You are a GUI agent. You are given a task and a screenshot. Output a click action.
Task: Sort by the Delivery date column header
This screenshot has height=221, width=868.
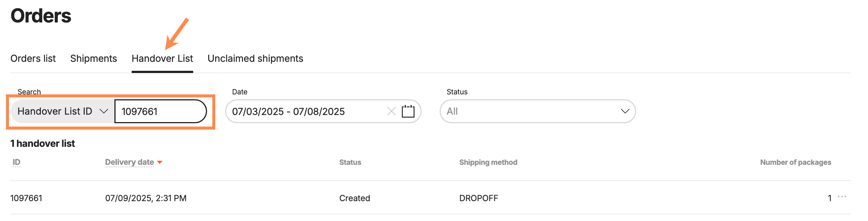coord(129,162)
